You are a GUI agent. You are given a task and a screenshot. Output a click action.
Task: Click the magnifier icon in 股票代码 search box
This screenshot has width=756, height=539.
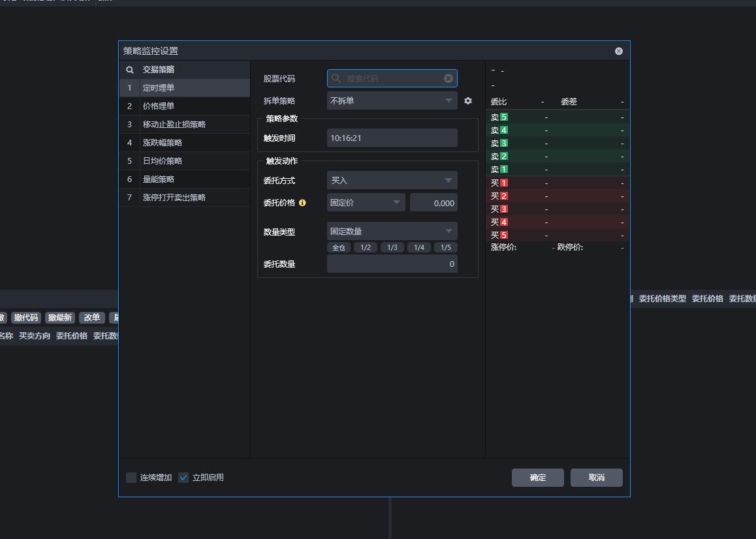click(x=336, y=78)
